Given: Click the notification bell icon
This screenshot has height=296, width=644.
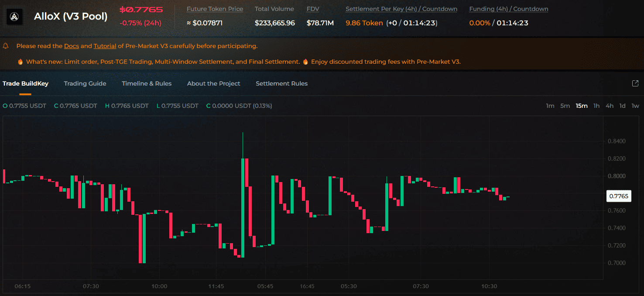Looking at the screenshot, I should coord(6,46).
